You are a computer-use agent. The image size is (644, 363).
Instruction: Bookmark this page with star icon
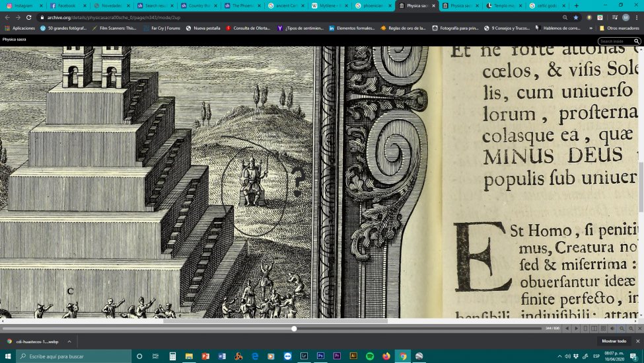576,18
